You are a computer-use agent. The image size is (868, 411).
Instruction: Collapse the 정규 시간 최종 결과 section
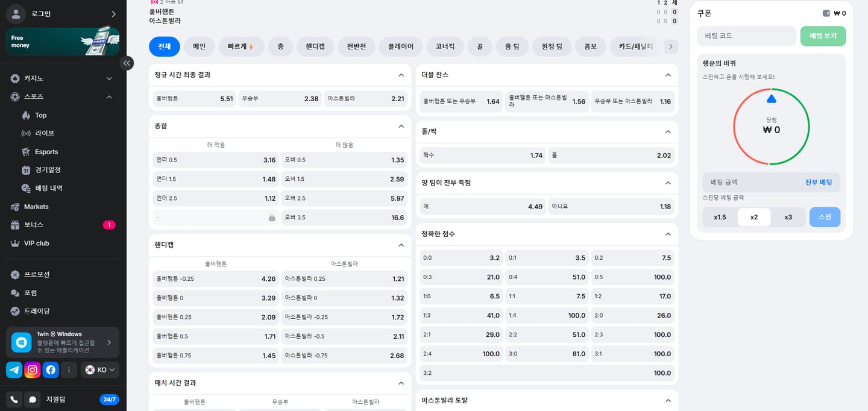pos(401,75)
